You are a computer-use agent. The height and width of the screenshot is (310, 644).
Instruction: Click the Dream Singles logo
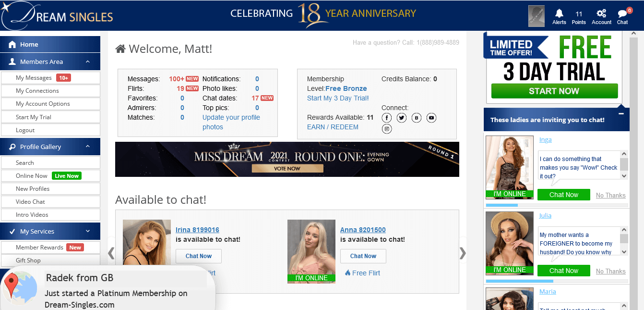57,16
